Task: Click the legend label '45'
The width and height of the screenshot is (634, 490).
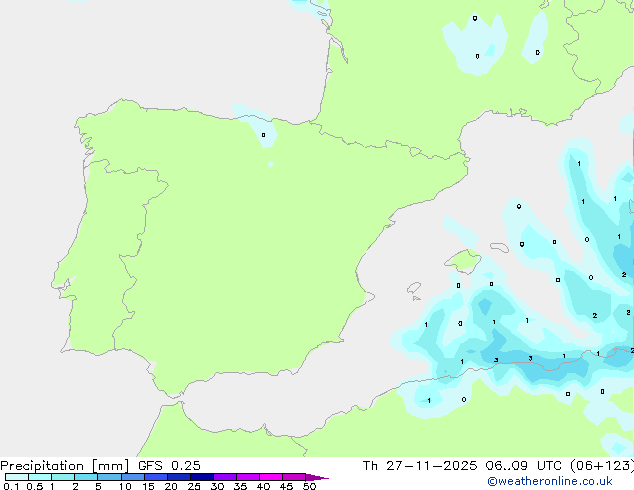Action: tap(286, 486)
